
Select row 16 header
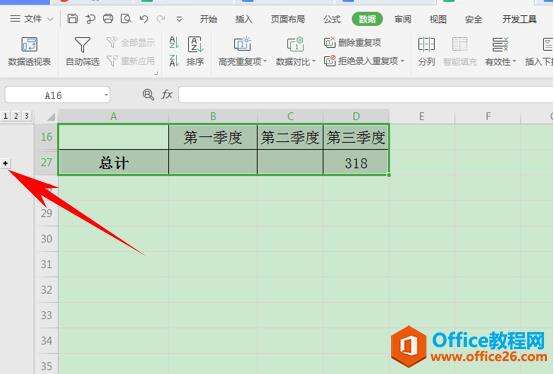pyautogui.click(x=46, y=137)
